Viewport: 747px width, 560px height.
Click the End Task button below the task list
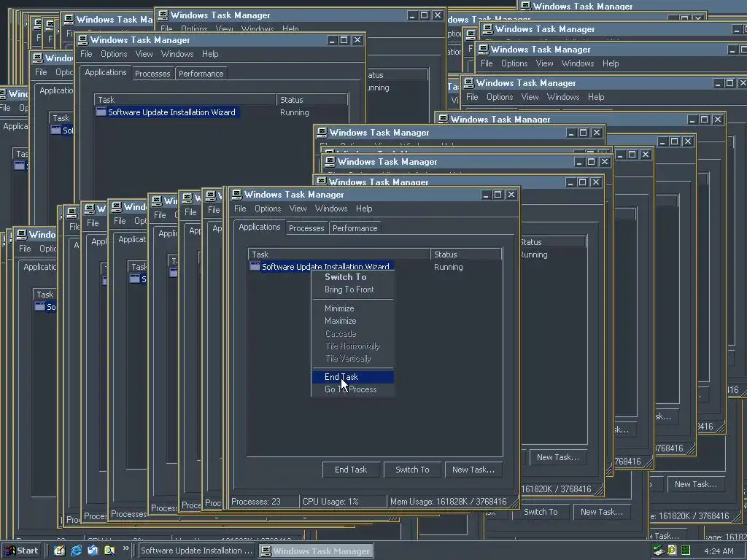pos(351,470)
